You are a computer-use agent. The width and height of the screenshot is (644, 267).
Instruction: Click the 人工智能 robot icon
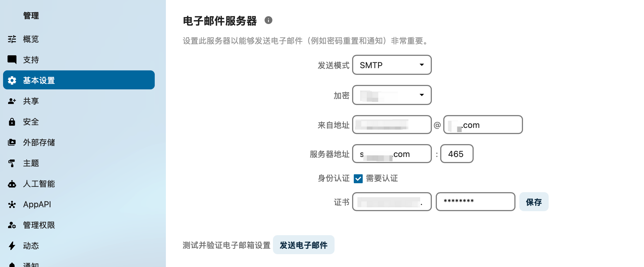click(x=12, y=184)
